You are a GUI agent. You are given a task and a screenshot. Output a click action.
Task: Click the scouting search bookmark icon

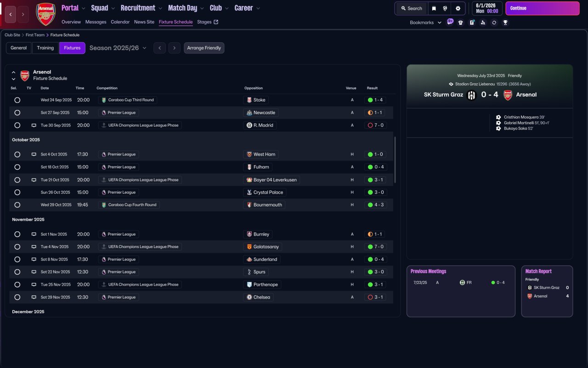tap(483, 23)
